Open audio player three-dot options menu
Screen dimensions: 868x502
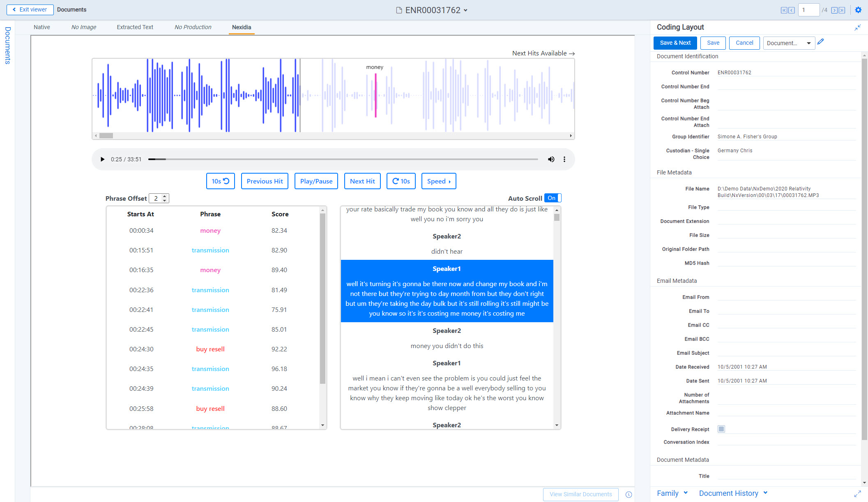point(564,159)
